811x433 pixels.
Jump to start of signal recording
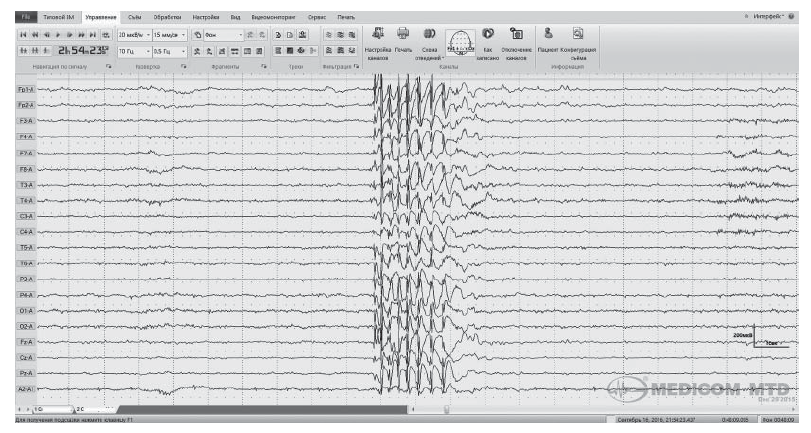pyautogui.click(x=22, y=34)
